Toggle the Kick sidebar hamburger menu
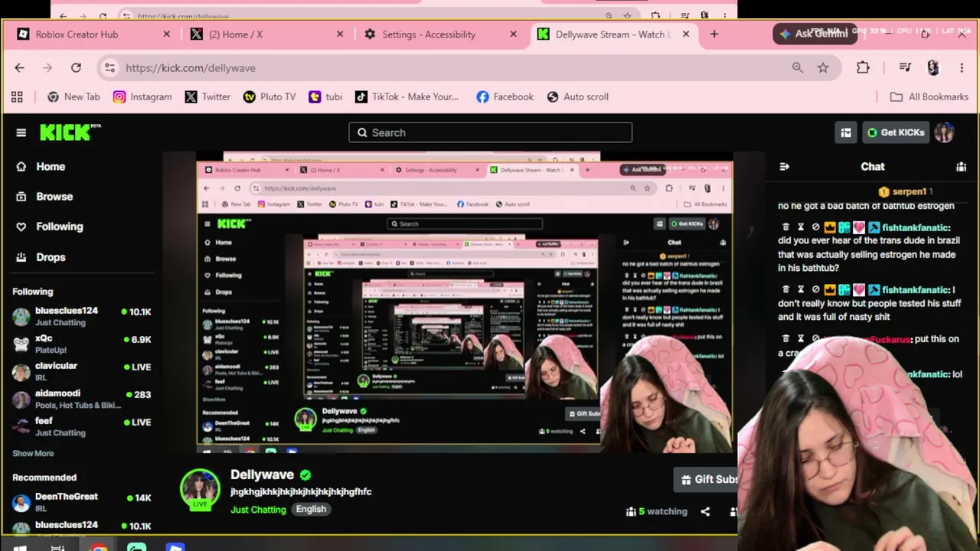 click(x=21, y=132)
